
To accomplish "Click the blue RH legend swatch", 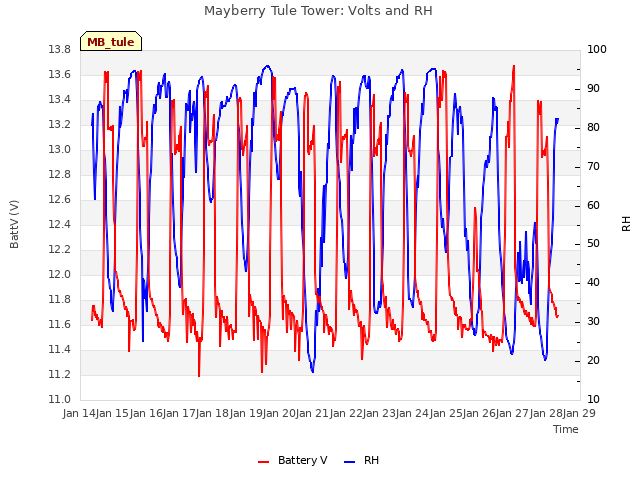I will [x=350, y=462].
